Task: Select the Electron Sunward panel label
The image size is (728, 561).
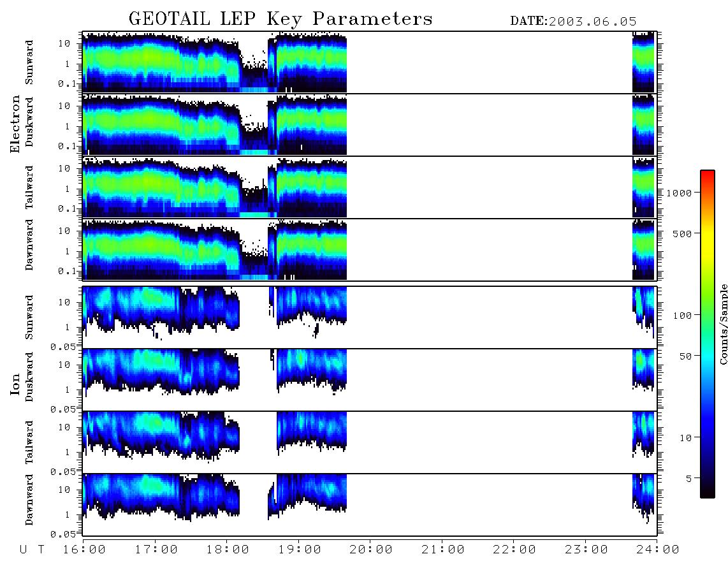Action: 29,62
